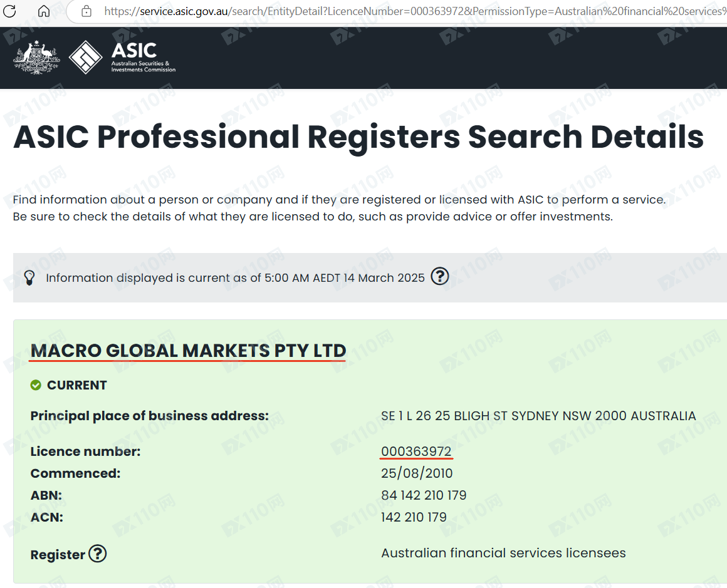Click the ABN value 84 142 210 179
Screen dimensions: 727x588
point(424,495)
